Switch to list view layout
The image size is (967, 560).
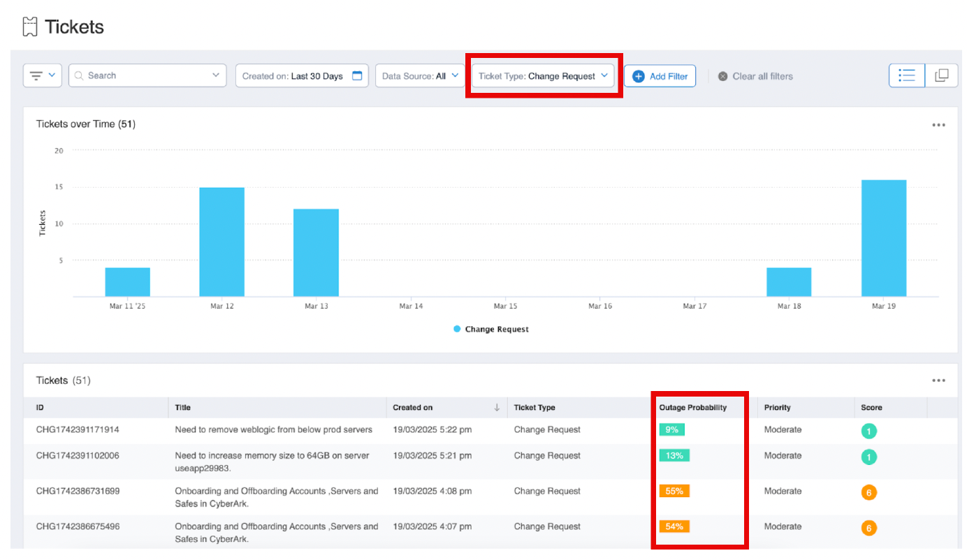click(907, 75)
